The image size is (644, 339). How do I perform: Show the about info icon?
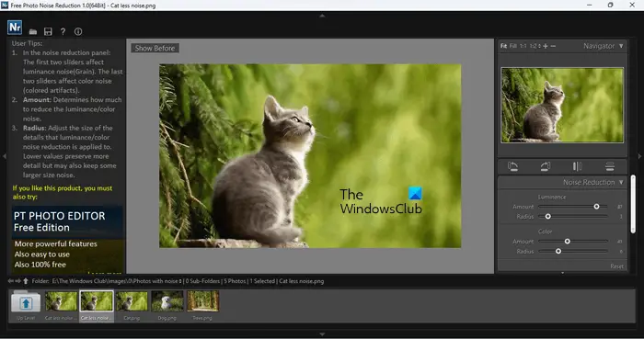[x=78, y=31]
